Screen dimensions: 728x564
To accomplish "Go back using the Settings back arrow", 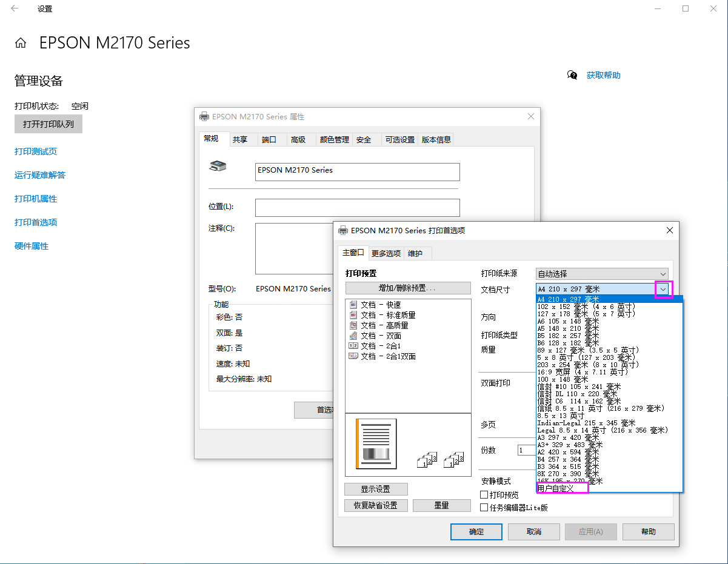I will [15, 8].
